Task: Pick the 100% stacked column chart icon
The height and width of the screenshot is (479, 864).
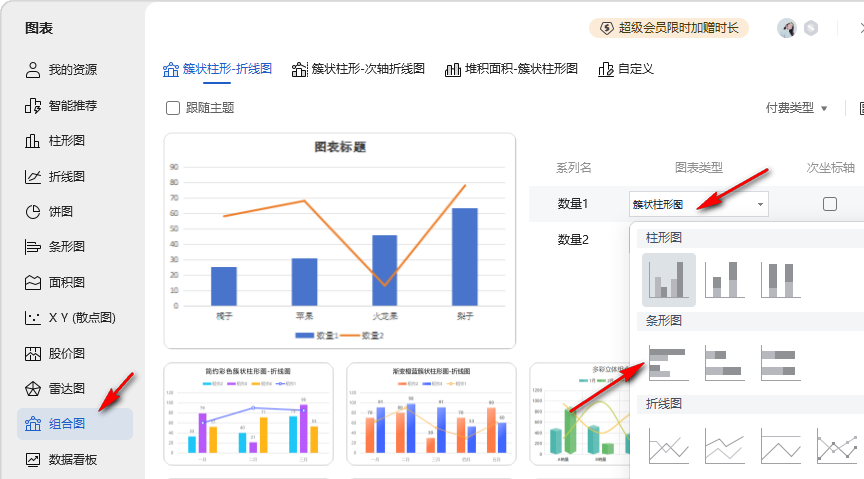Action: [781, 279]
